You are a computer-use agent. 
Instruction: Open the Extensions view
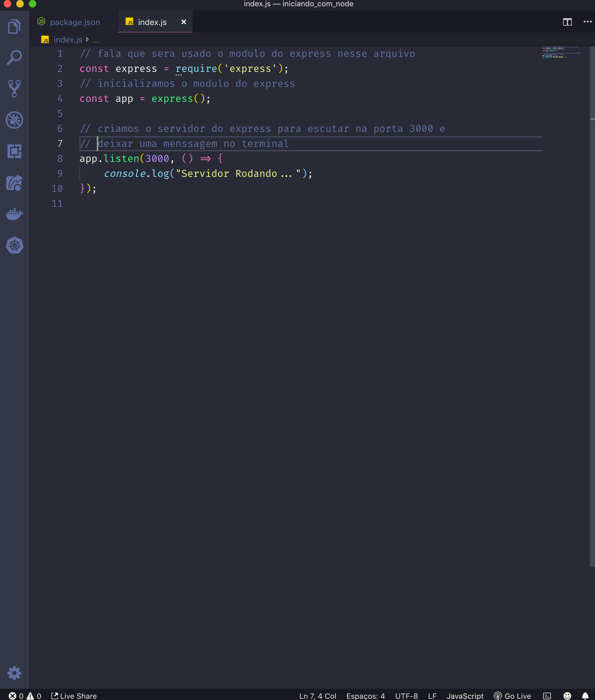[x=14, y=151]
